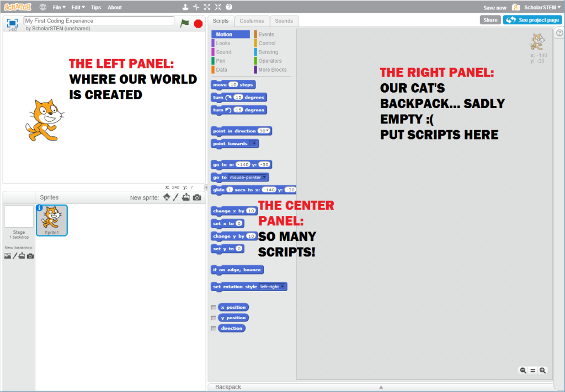The width and height of the screenshot is (565, 392).
Task: Create new sprite from camera
Action: coord(197,197)
